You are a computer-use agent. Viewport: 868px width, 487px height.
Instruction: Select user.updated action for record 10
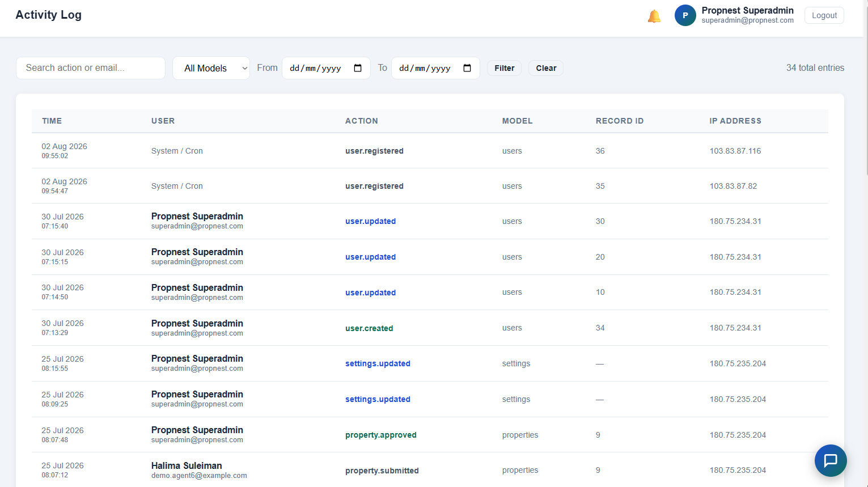[x=371, y=293]
